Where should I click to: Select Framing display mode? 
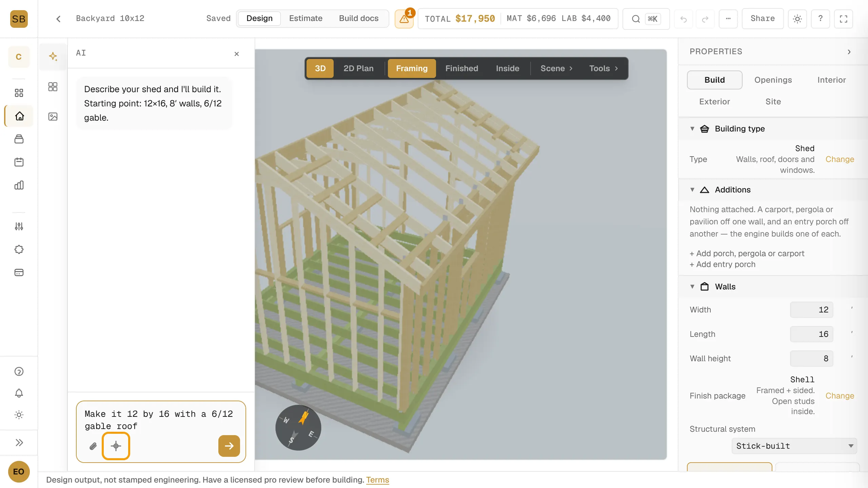[x=412, y=68]
